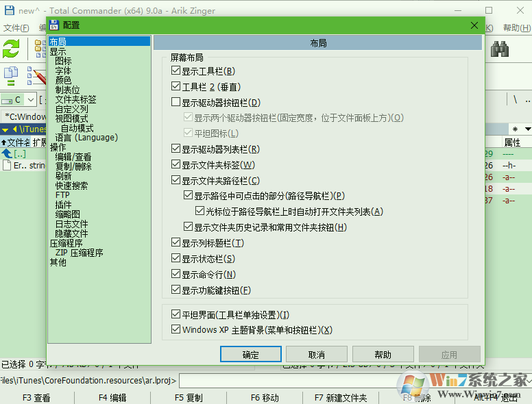Open the 文件(F) menu

16,28
